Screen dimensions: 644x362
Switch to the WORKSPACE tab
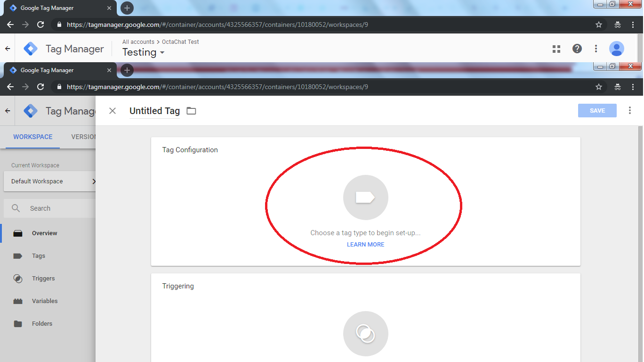tap(33, 137)
